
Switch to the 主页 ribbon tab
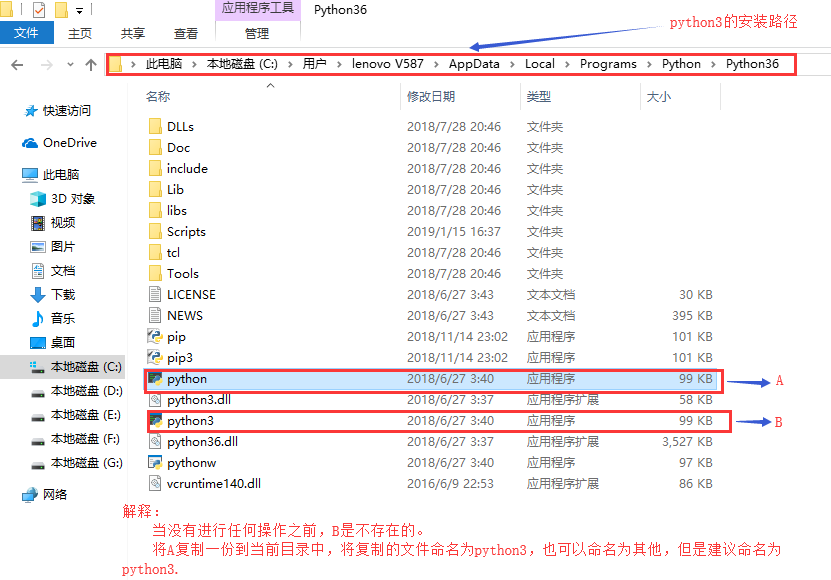79,33
